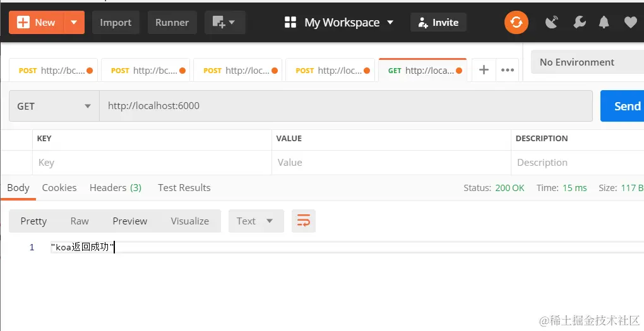
Task: Expand the My Workspace dropdown
Action: click(339, 23)
